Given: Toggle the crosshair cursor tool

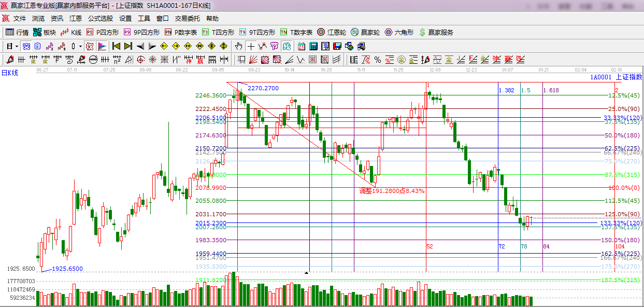Looking at the screenshot, I should (251, 46).
